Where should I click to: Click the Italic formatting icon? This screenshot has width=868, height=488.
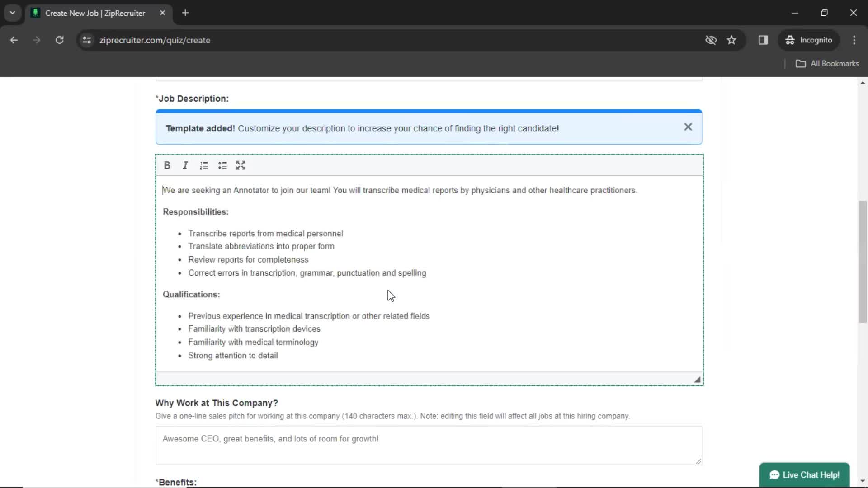click(x=185, y=165)
